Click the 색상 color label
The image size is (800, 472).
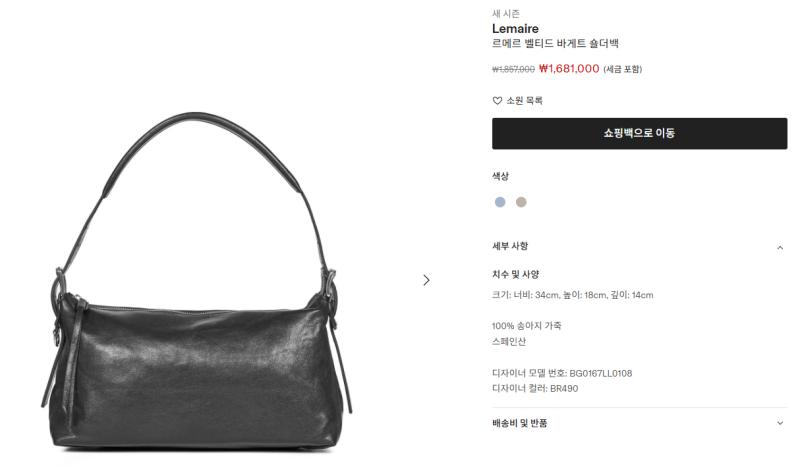[500, 176]
